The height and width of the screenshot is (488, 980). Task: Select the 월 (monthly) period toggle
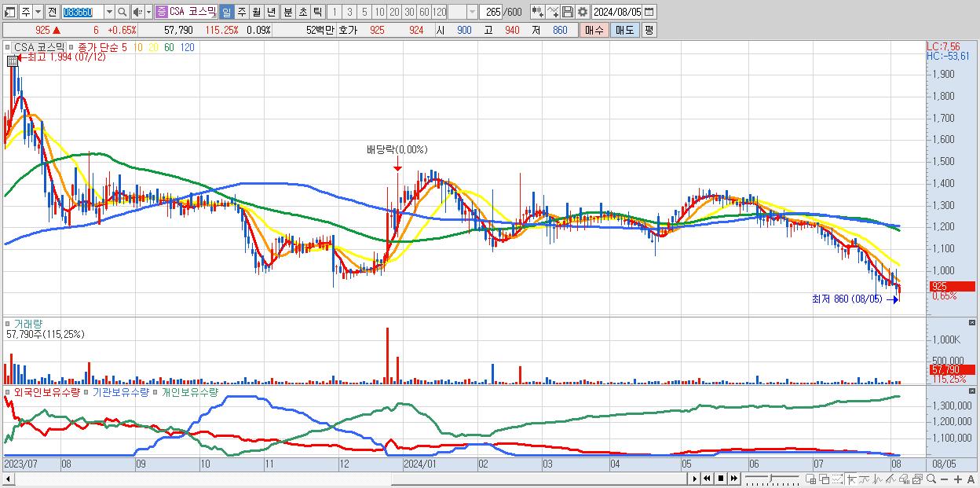(x=256, y=12)
